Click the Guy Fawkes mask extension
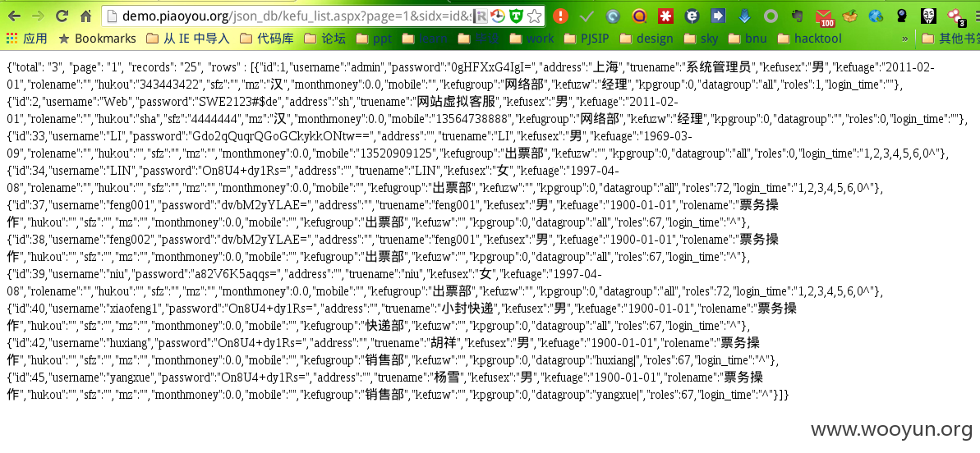Viewport: 980px width, 453px height. [928, 16]
